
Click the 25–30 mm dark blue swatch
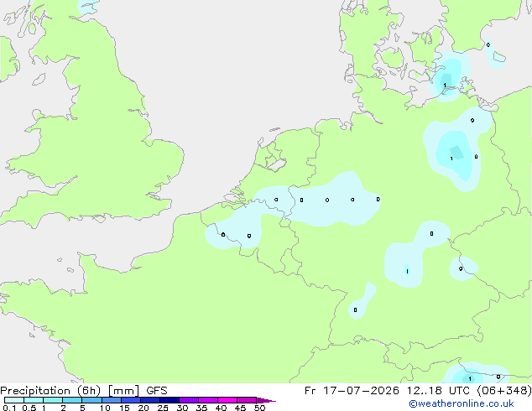(170, 400)
